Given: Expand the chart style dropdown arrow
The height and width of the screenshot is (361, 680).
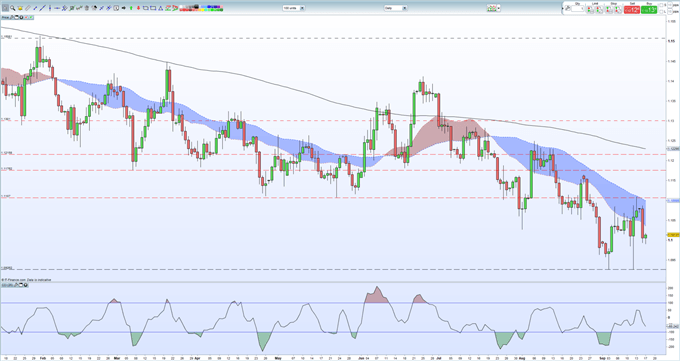Looking at the screenshot, I should click(x=499, y=8).
